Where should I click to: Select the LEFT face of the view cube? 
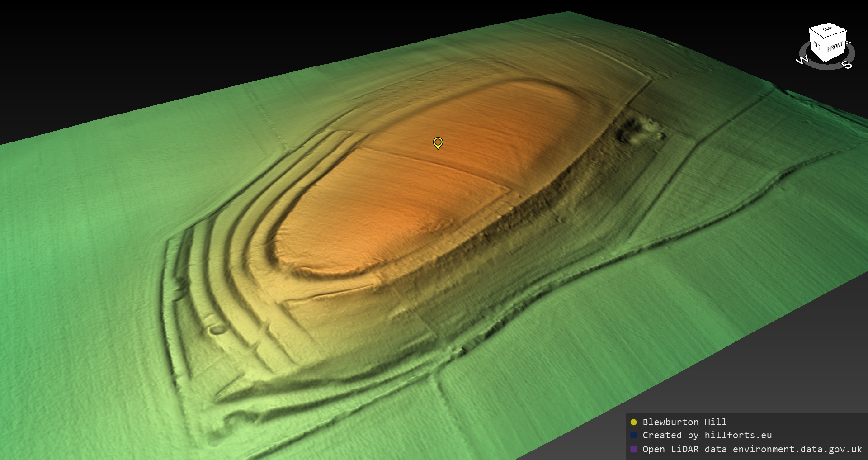(x=816, y=45)
